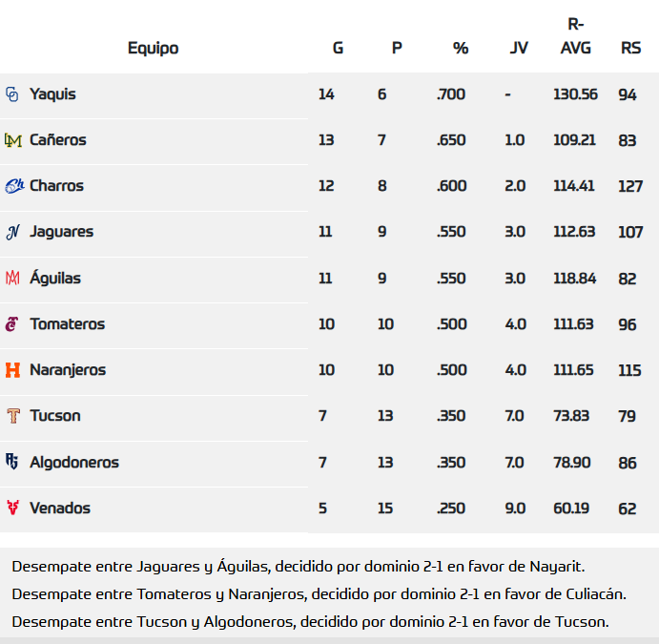
Task: Click the Algodoneros team logo icon
Action: click(x=12, y=462)
